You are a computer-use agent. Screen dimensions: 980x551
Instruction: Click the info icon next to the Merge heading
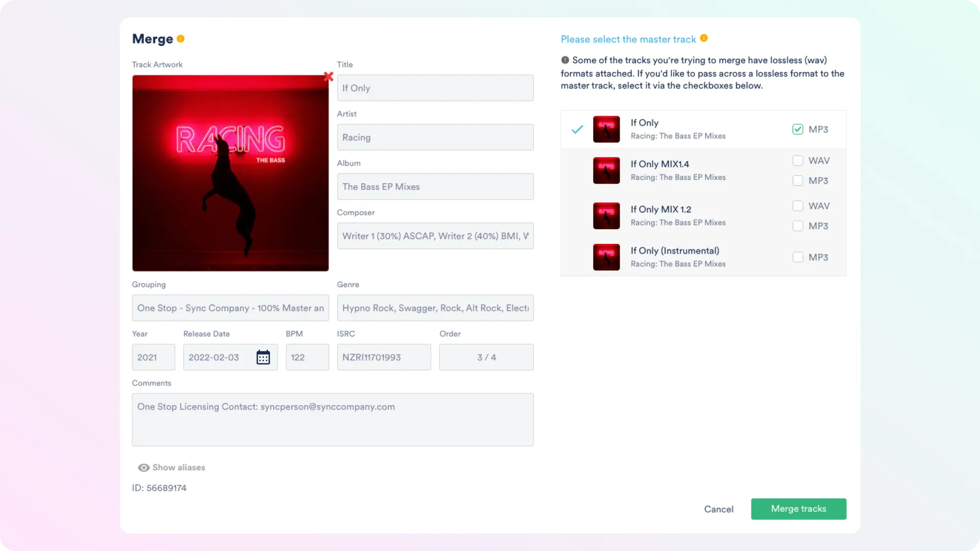[181, 38]
